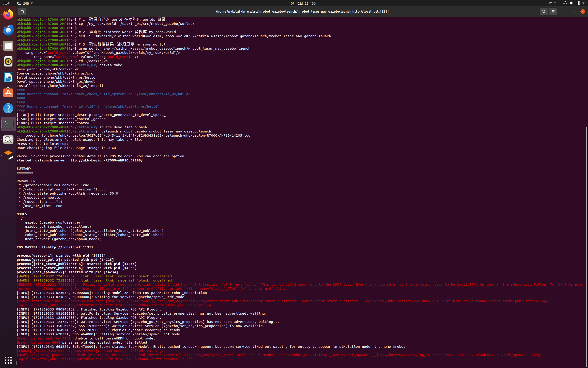The height and width of the screenshot is (368, 588).
Task: Select the Terminal icon in dock
Action: pyautogui.click(x=8, y=124)
